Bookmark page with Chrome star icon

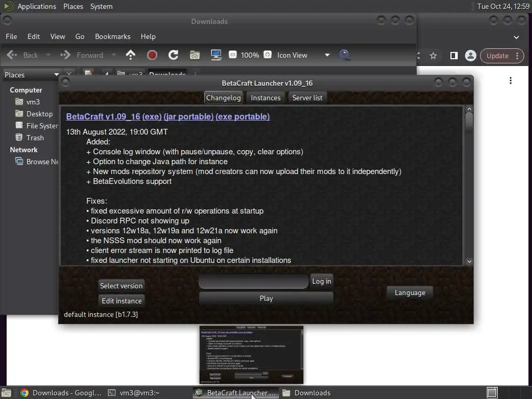(x=433, y=56)
